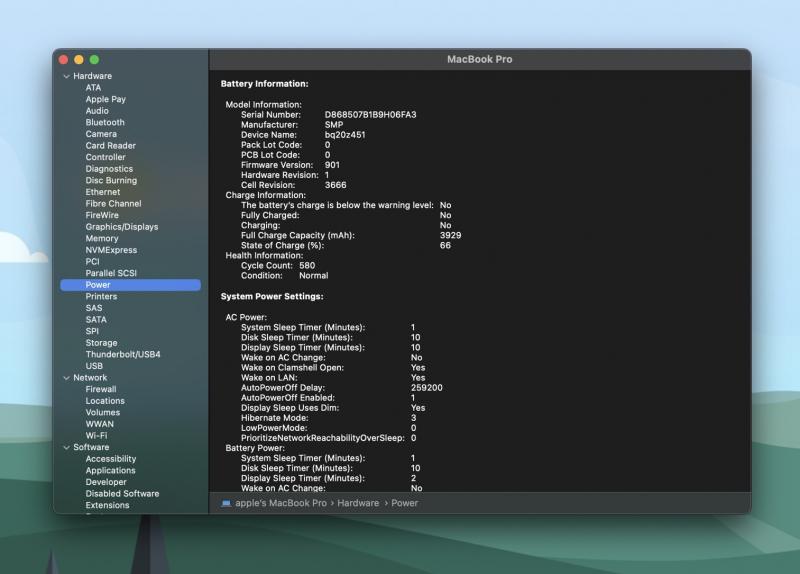Click Power in the path bar
Image resolution: width=800 pixels, height=574 pixels.
pyautogui.click(x=405, y=503)
